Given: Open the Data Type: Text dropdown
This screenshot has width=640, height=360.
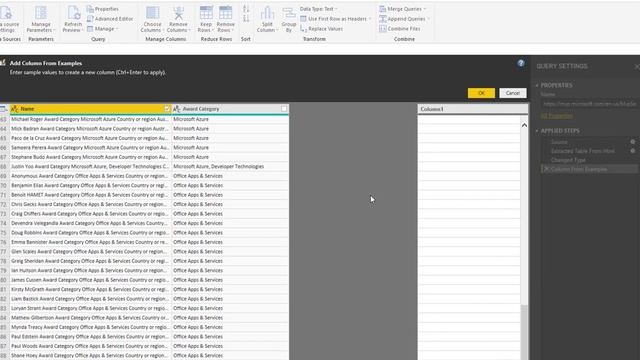Looking at the screenshot, I should [x=318, y=9].
